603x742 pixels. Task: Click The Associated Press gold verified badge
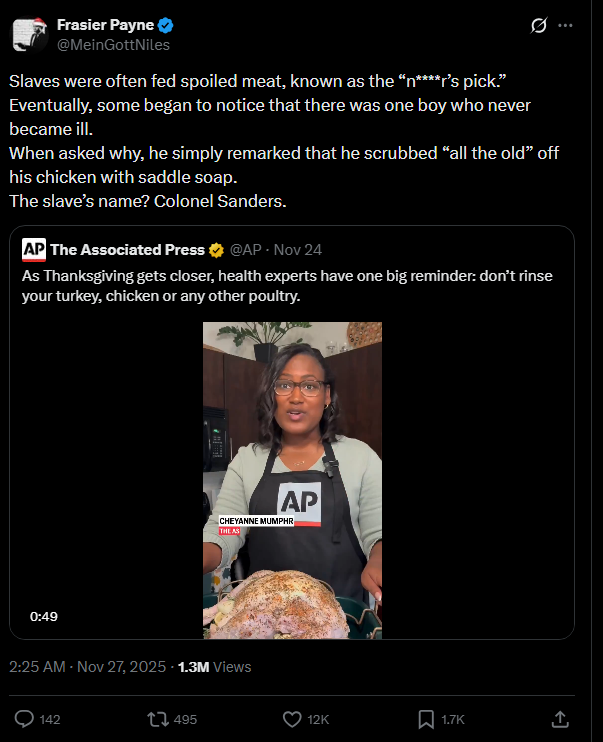pos(216,250)
